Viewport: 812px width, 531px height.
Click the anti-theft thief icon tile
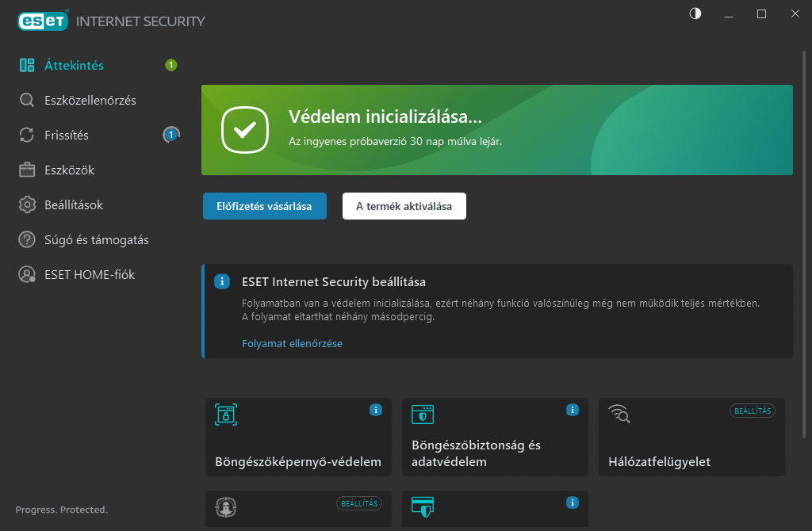(226, 507)
